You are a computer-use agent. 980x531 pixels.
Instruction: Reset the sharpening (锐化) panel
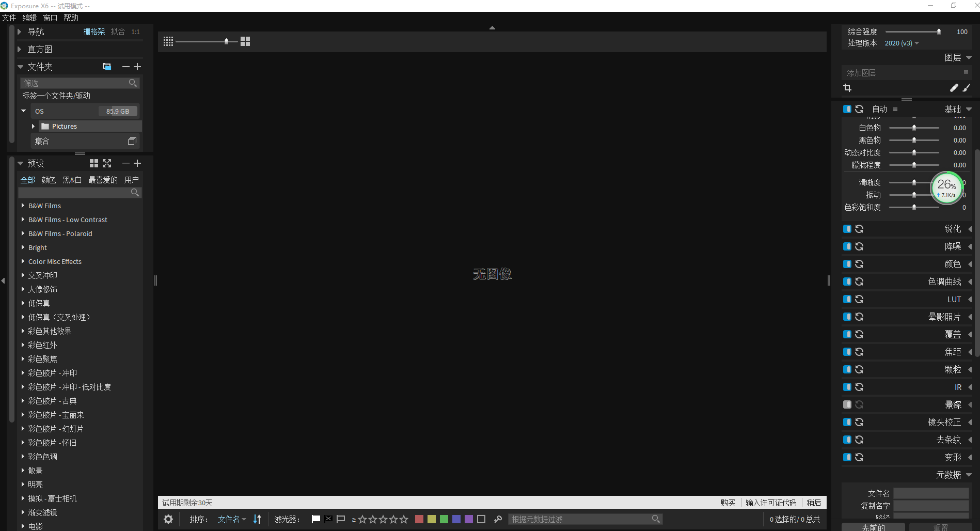[859, 229]
